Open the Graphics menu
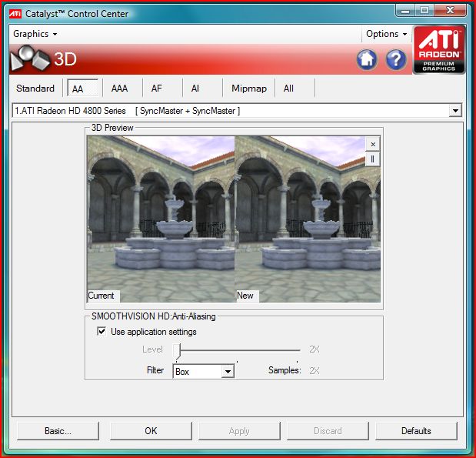Viewport: 476px width, 458px height. 35,34
